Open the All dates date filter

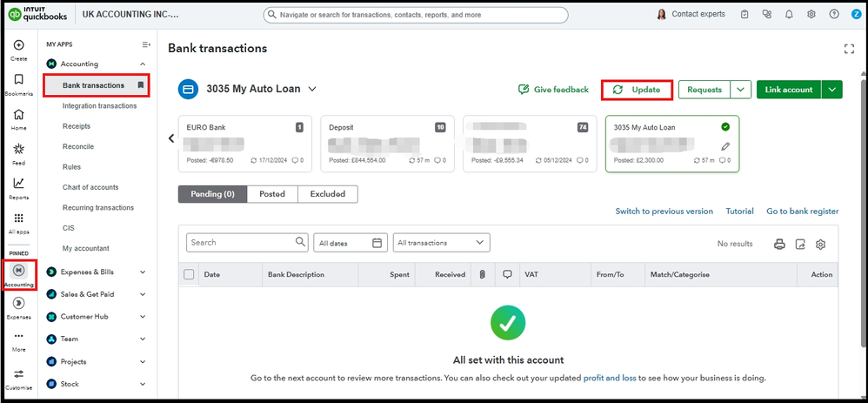tap(351, 243)
